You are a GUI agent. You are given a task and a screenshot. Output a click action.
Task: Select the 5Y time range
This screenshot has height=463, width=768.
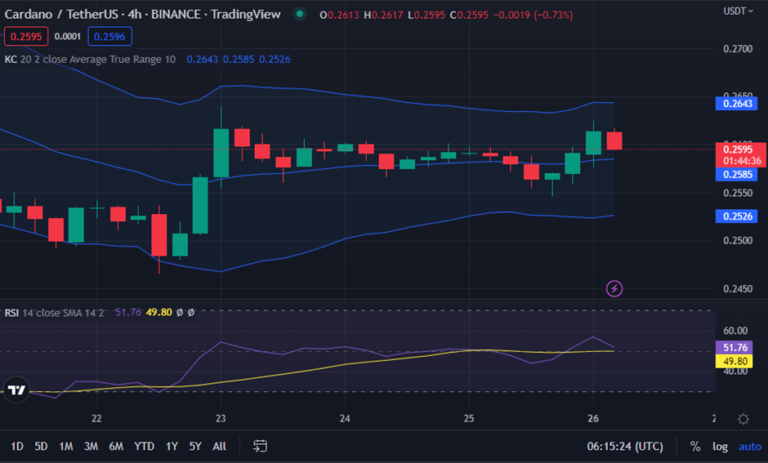[195, 446]
